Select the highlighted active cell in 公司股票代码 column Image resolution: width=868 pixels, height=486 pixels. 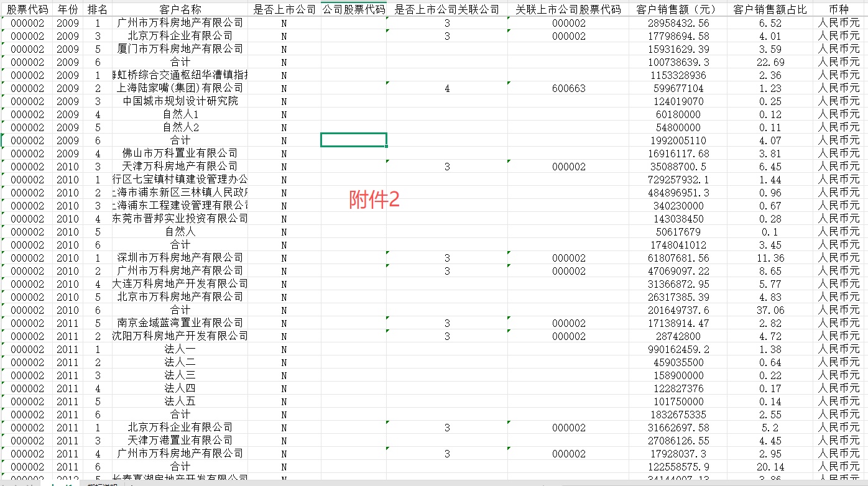pyautogui.click(x=354, y=140)
